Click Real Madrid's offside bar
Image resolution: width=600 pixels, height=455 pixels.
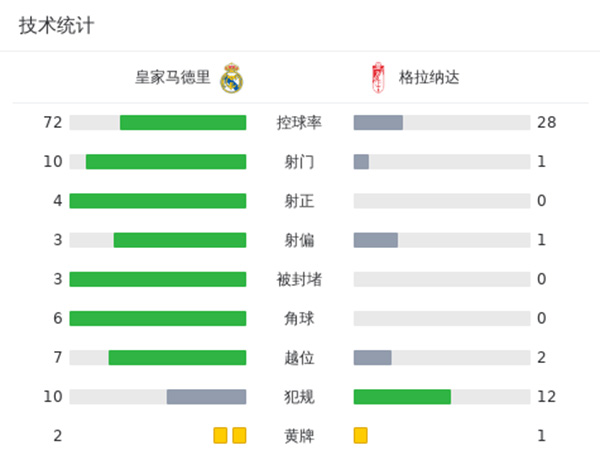pyautogui.click(x=177, y=357)
